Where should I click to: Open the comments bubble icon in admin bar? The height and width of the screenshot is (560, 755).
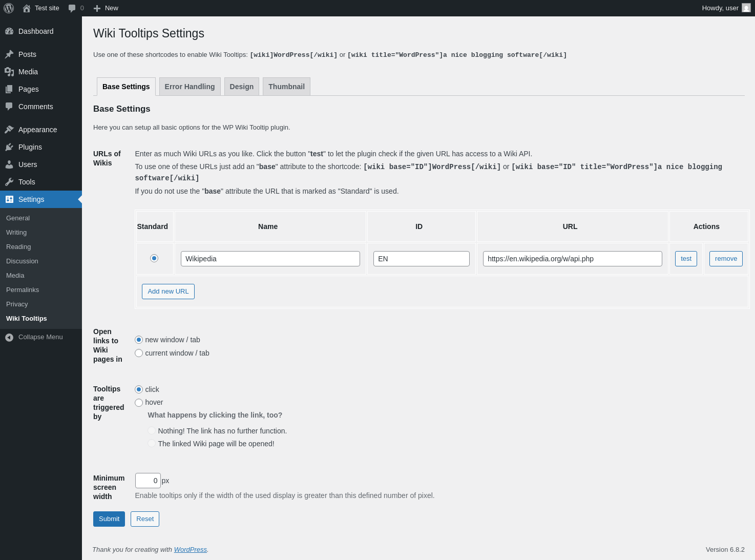pos(72,8)
